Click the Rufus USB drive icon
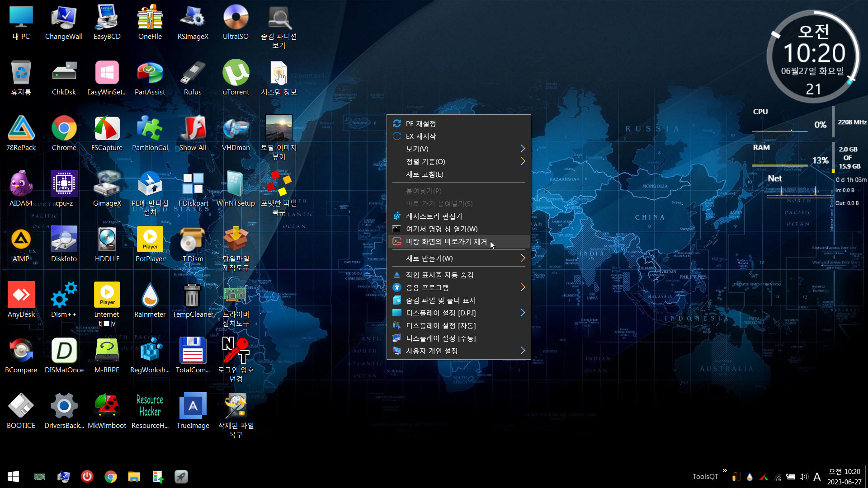This screenshot has width=868, height=488. pyautogui.click(x=193, y=78)
